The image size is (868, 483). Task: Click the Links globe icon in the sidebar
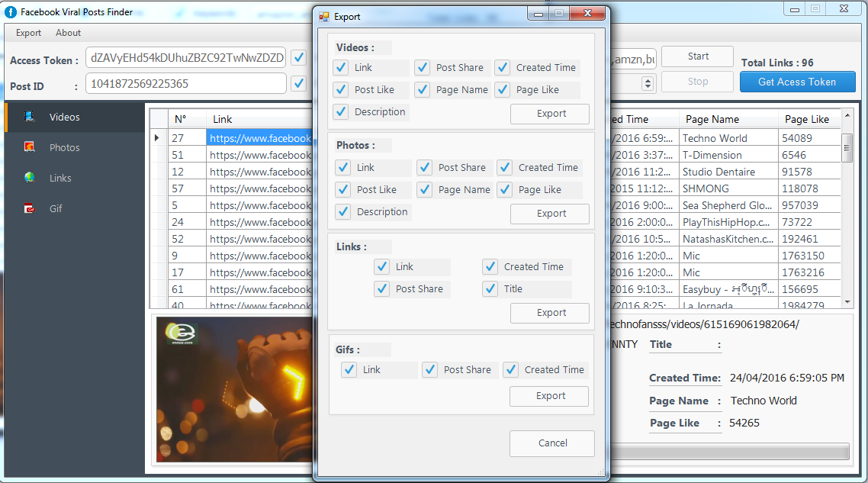coord(29,177)
